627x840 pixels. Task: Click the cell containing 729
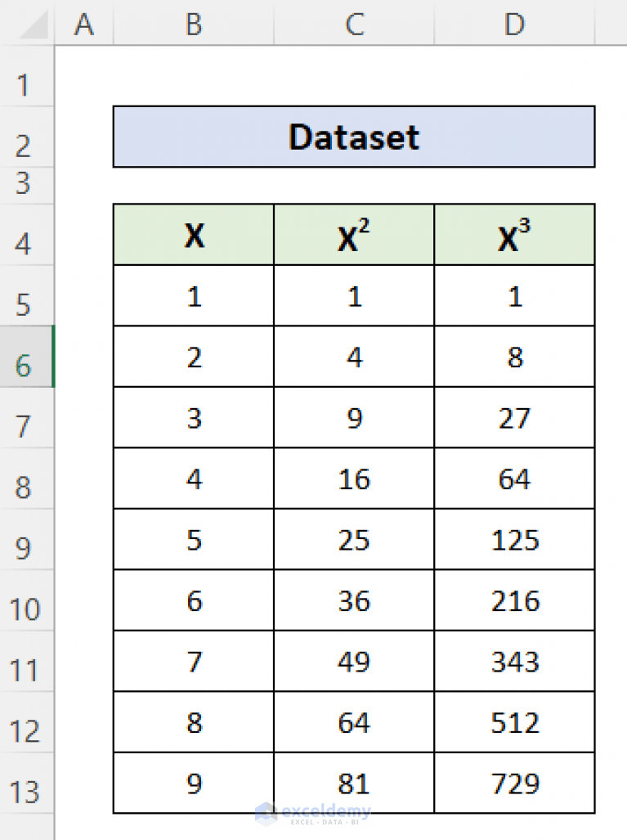514,783
